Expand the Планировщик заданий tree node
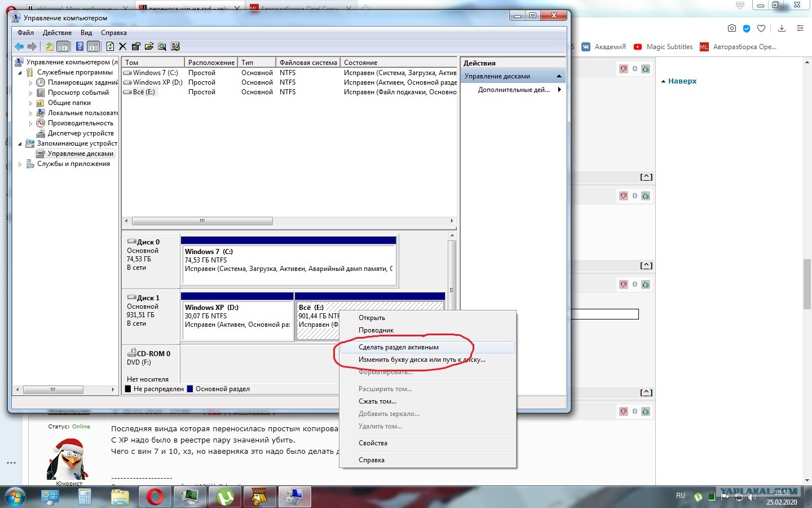The height and width of the screenshot is (508, 812). click(x=30, y=82)
